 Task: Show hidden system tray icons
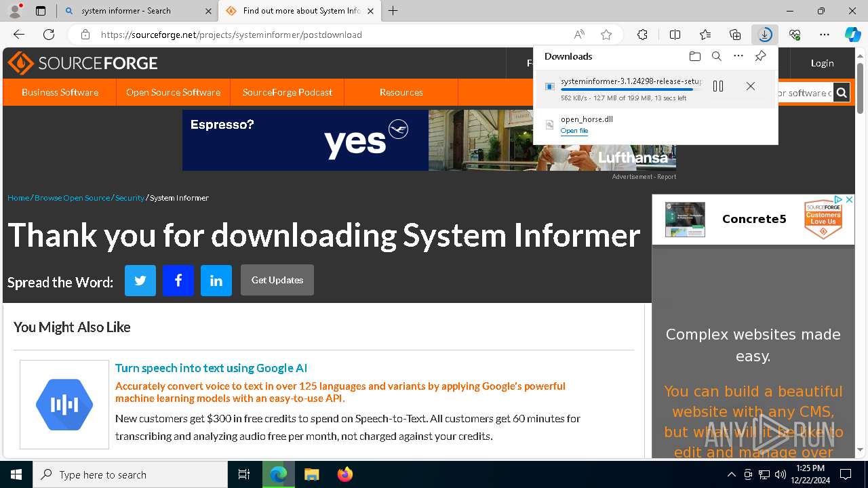click(731, 474)
